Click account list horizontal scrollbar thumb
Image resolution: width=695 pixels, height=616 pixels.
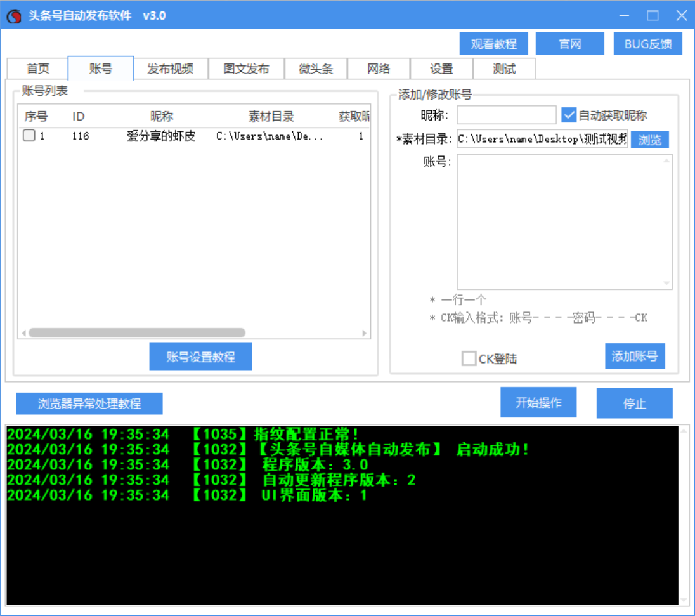[x=137, y=332]
